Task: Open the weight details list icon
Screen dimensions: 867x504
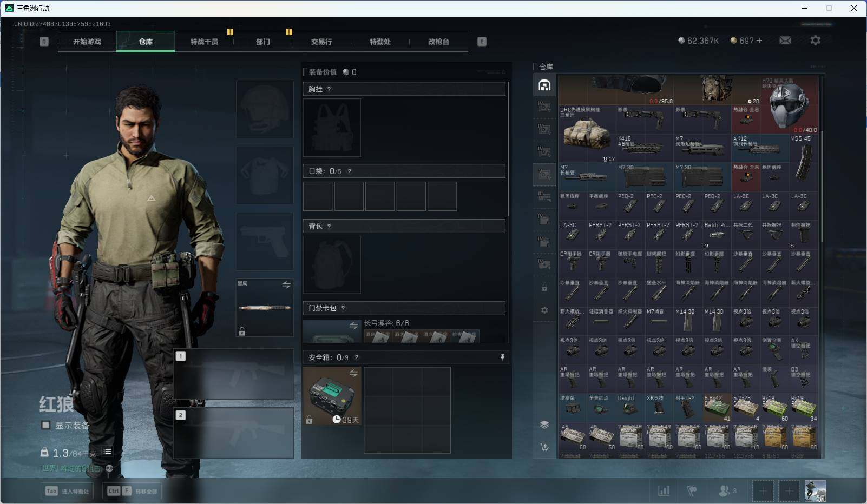Action: 107,452
